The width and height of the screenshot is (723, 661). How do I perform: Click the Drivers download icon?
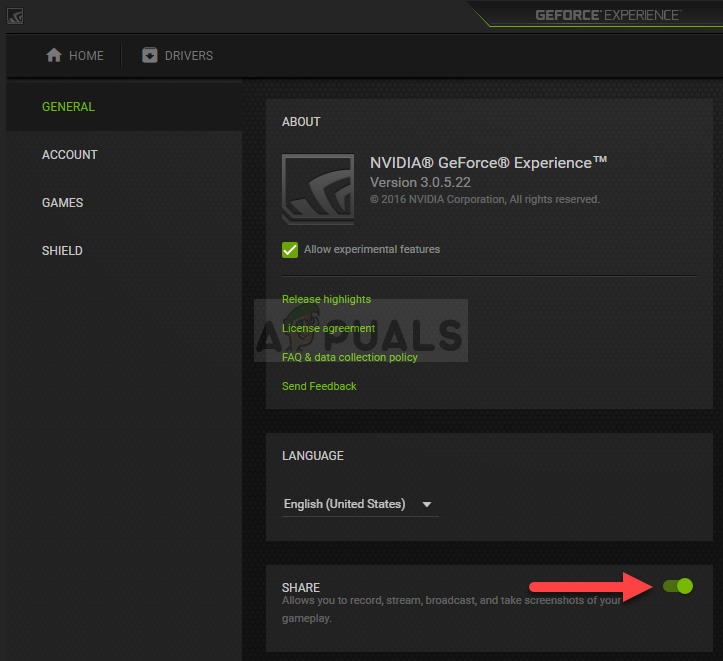(x=150, y=56)
